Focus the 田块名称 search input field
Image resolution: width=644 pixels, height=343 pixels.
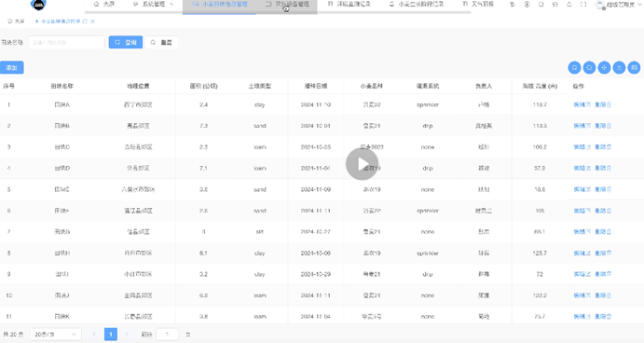tap(66, 42)
